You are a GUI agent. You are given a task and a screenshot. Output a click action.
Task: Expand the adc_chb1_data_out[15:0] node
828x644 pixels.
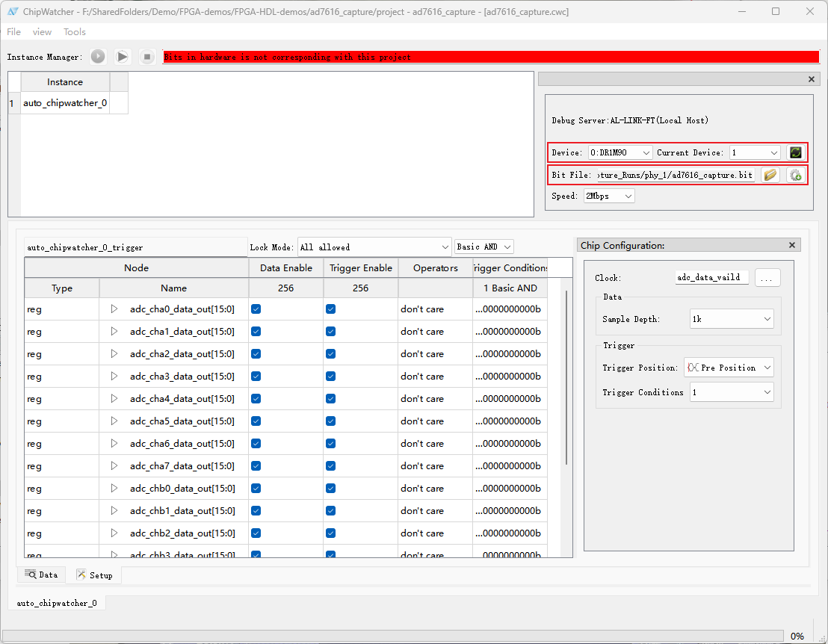[x=114, y=511]
